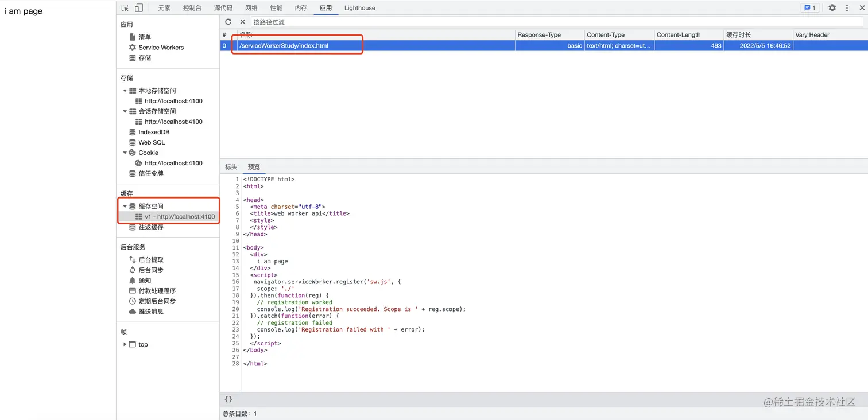Open 后台同步 under background services
This screenshot has height=420, width=868.
tap(151, 270)
